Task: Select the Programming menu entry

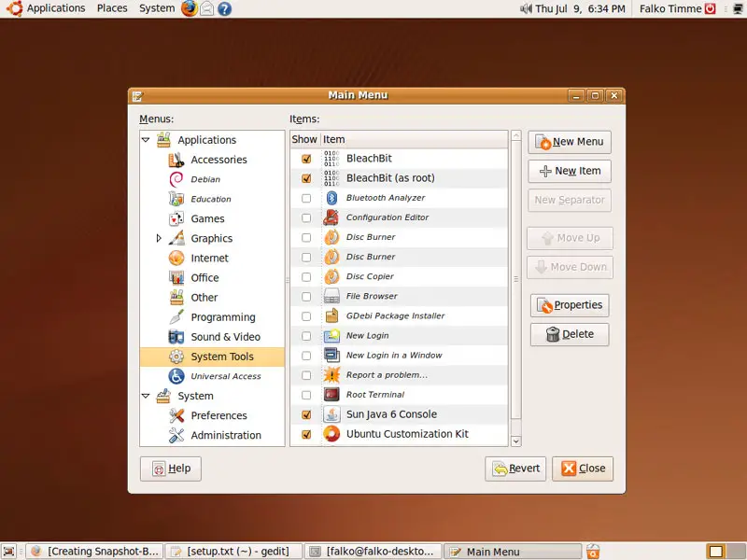Action: click(x=223, y=317)
